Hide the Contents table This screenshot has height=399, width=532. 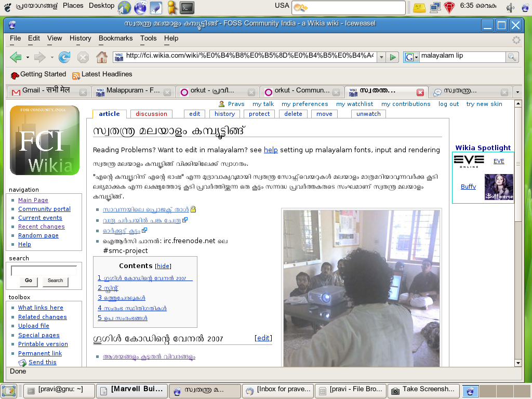click(163, 267)
